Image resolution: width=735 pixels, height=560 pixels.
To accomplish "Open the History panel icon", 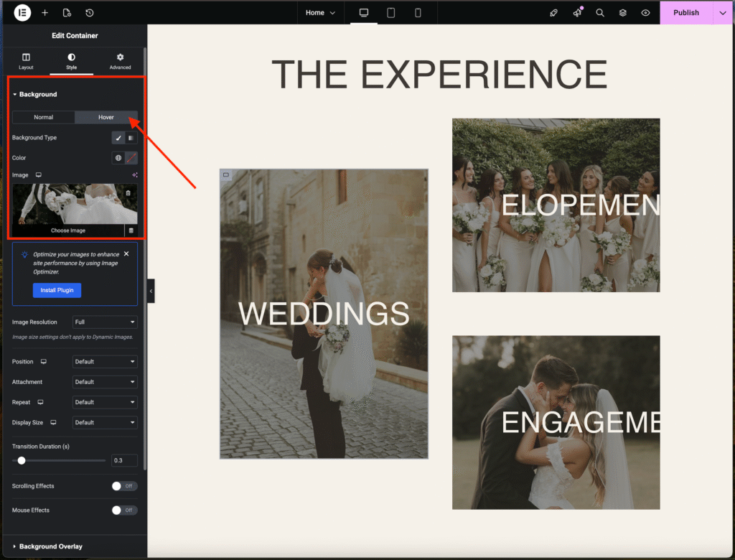I will pos(89,13).
